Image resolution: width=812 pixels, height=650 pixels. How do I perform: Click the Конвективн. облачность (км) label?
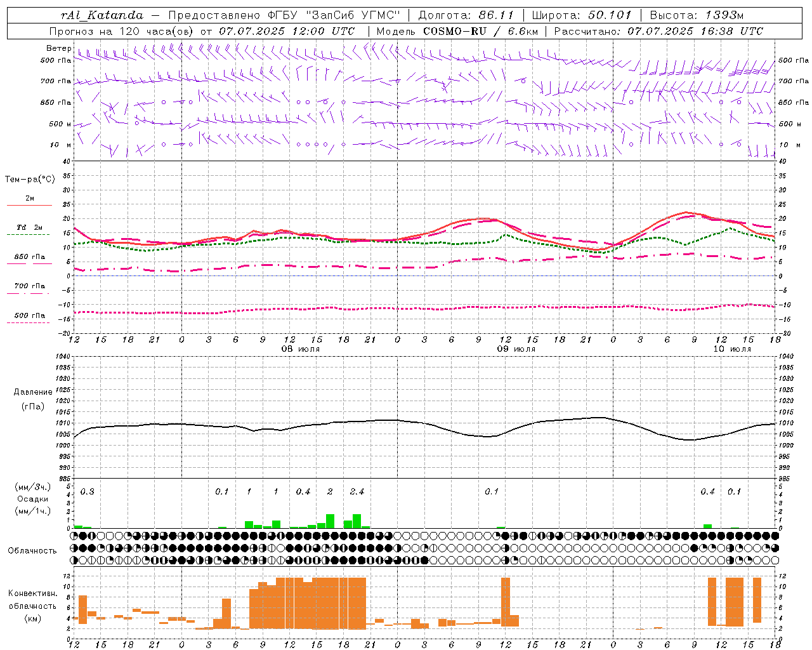[x=32, y=606]
